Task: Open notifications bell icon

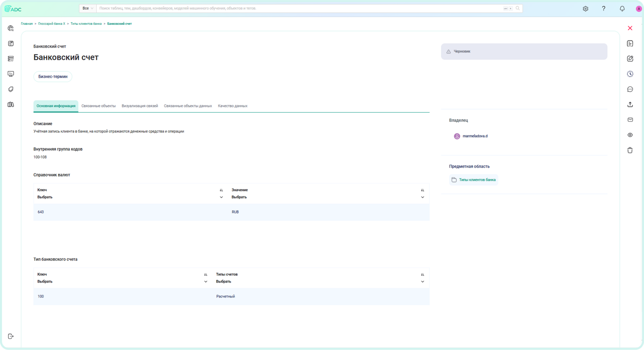Action: click(x=622, y=8)
